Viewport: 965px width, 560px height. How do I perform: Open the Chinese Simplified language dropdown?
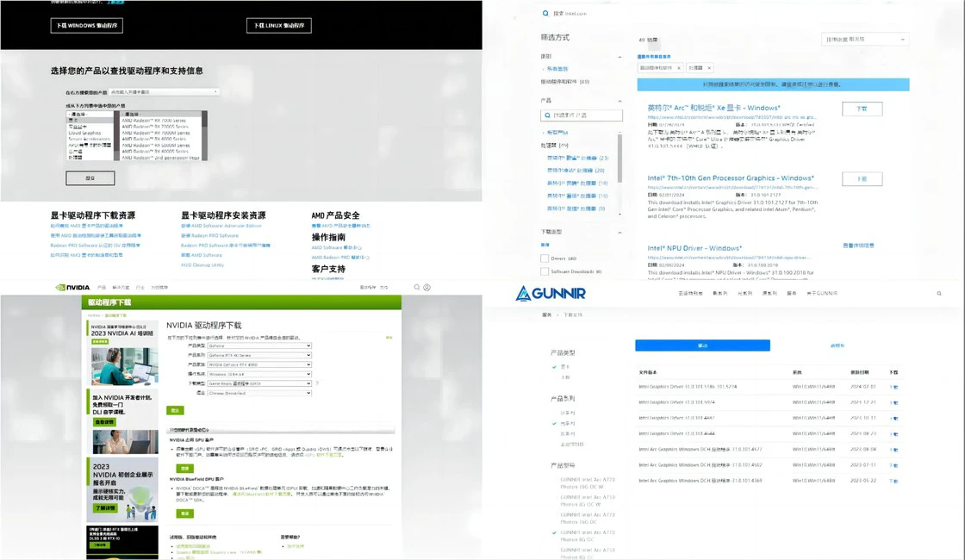259,393
